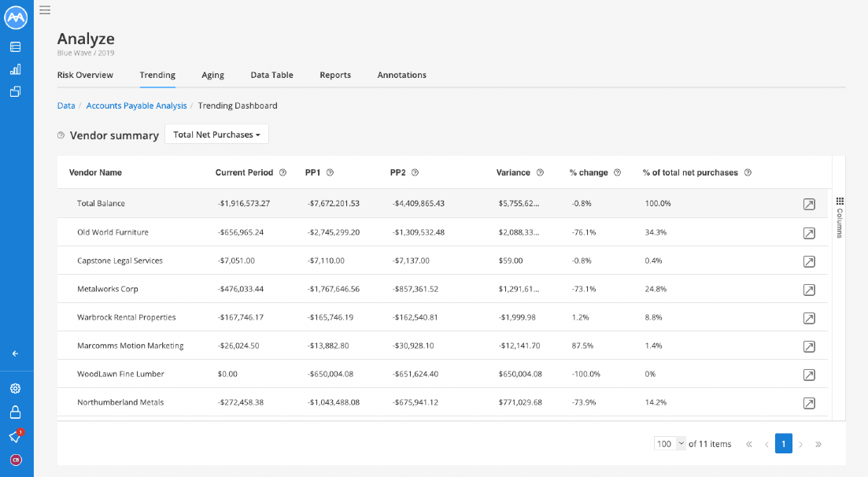Open the page size 100 dropdown
The width and height of the screenshot is (868, 477).
click(670, 444)
